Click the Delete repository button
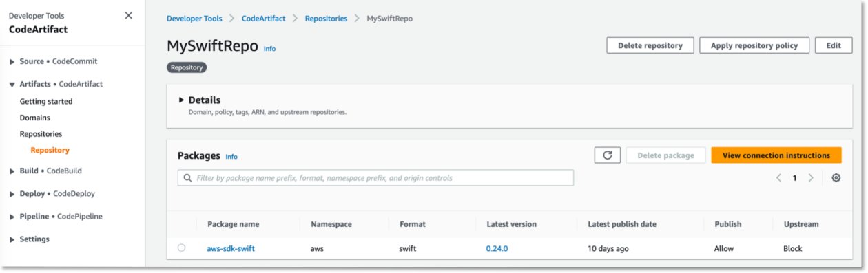868x273 pixels. (x=650, y=45)
